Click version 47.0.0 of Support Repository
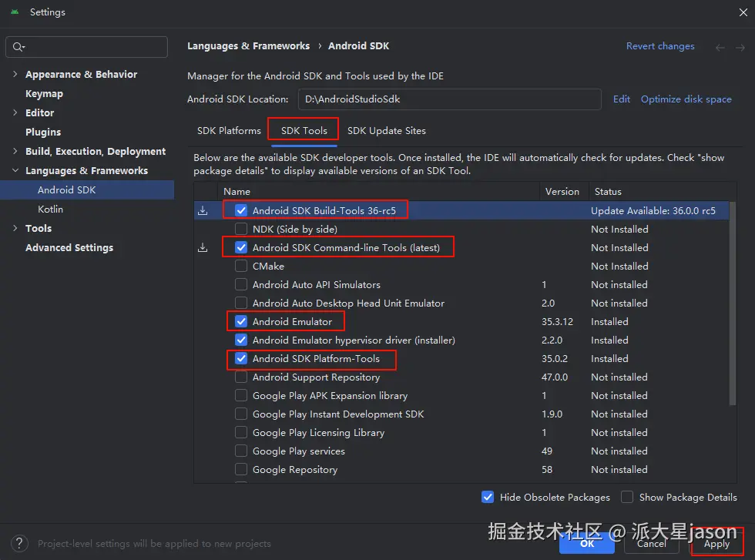 [x=555, y=377]
